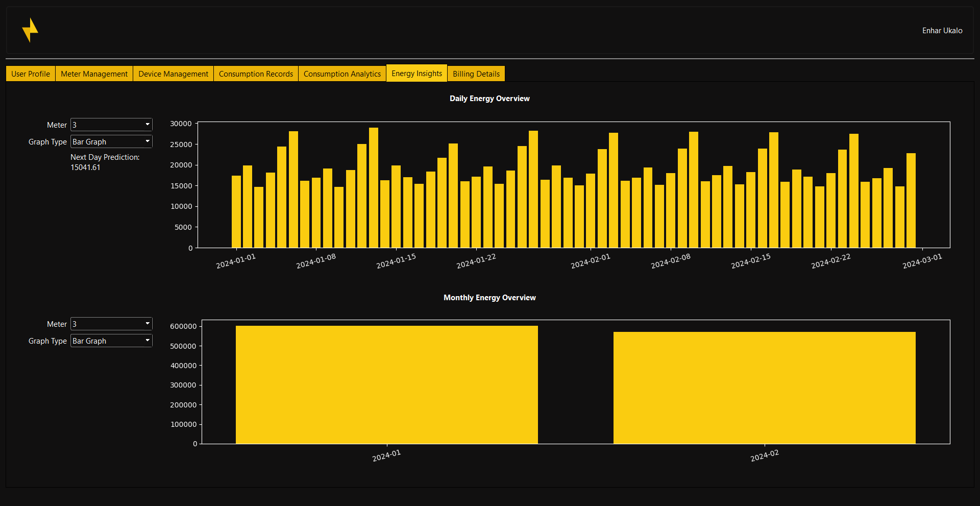Click the 2024-01-22 daily axis label

coord(476,261)
